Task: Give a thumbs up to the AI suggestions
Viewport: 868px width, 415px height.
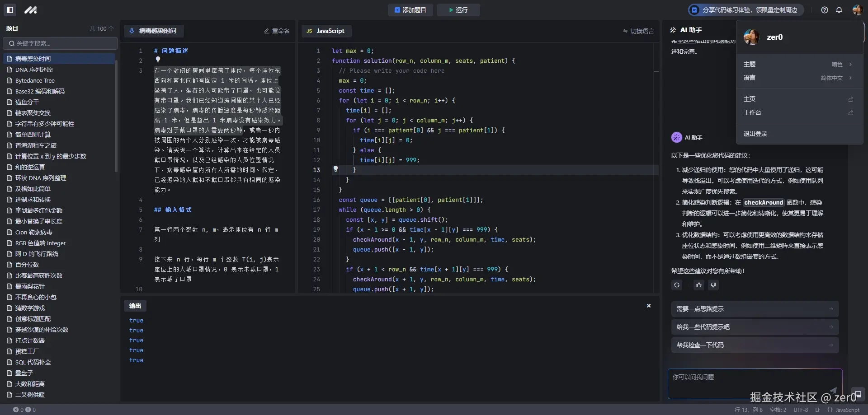Action: pyautogui.click(x=698, y=285)
